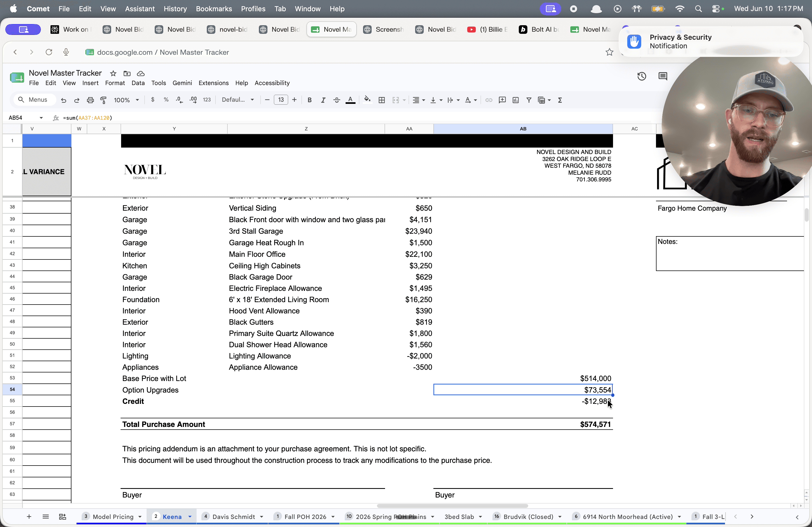
Task: Click the font size input field
Action: tap(281, 100)
